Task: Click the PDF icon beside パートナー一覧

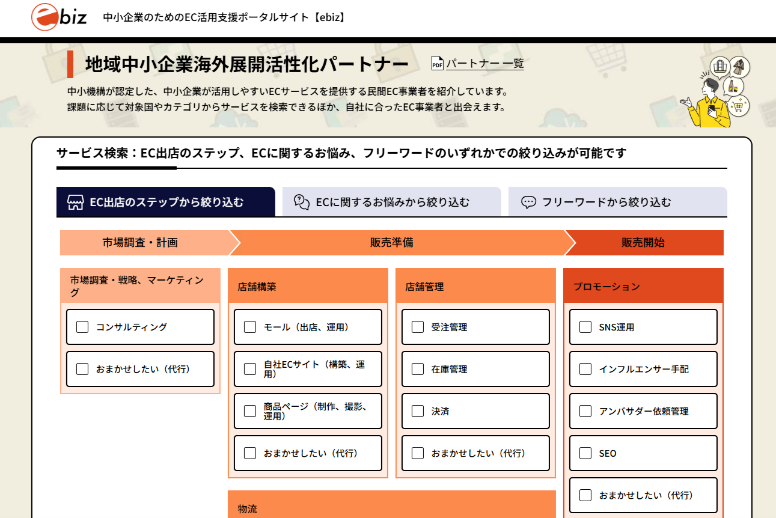Action: pyautogui.click(x=437, y=63)
